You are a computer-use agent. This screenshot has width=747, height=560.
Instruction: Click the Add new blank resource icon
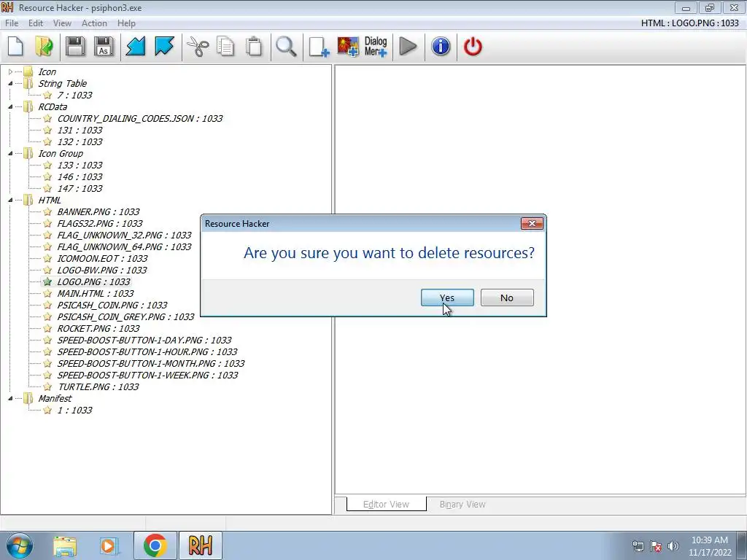[319, 47]
